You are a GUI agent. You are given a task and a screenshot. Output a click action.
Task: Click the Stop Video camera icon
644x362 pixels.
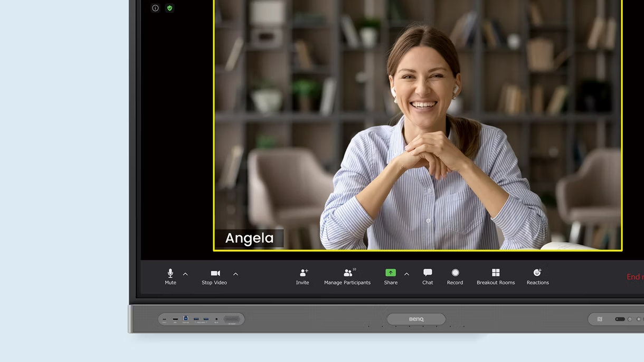point(215,273)
